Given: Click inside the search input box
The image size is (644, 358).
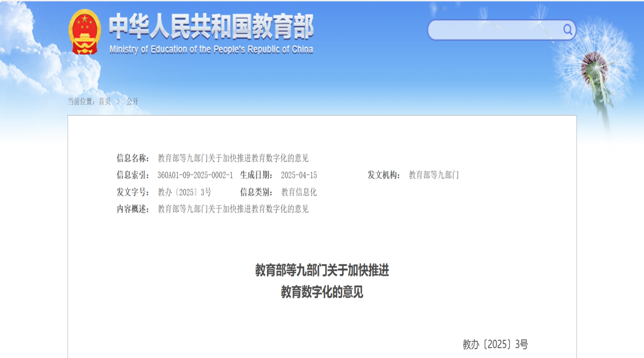Looking at the screenshot, I should pyautogui.click(x=495, y=30).
